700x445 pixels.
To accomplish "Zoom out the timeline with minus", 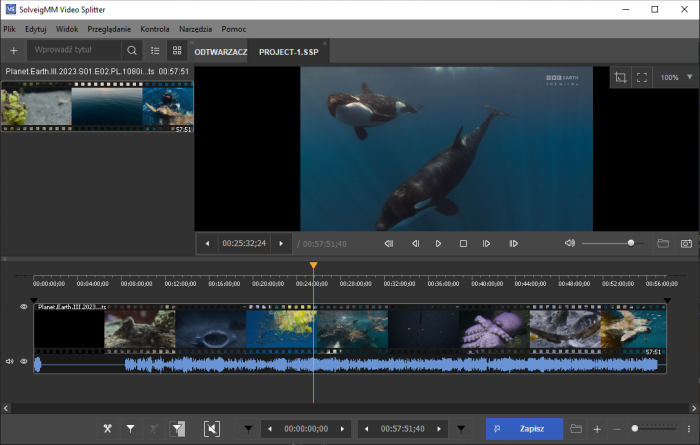I will click(617, 429).
